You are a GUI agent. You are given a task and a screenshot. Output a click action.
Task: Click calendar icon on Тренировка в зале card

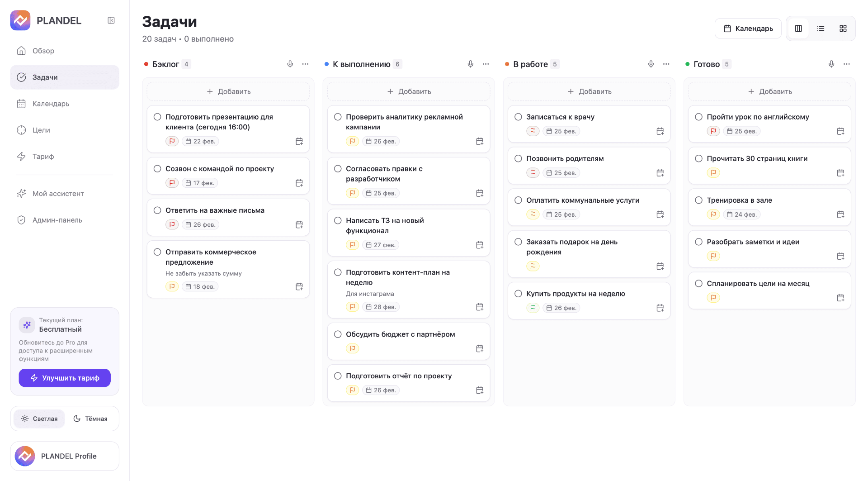point(840,214)
